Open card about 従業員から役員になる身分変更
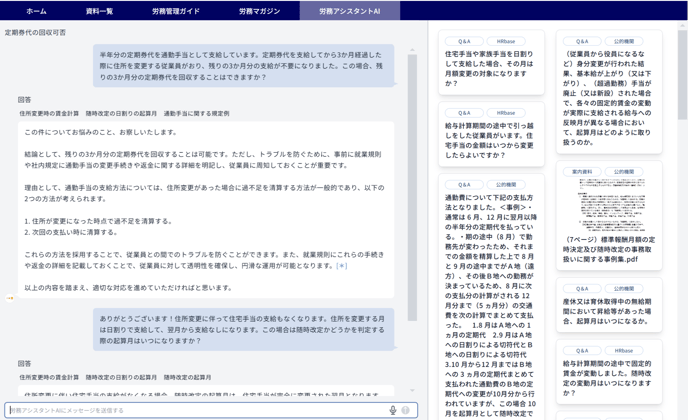 coord(609,92)
